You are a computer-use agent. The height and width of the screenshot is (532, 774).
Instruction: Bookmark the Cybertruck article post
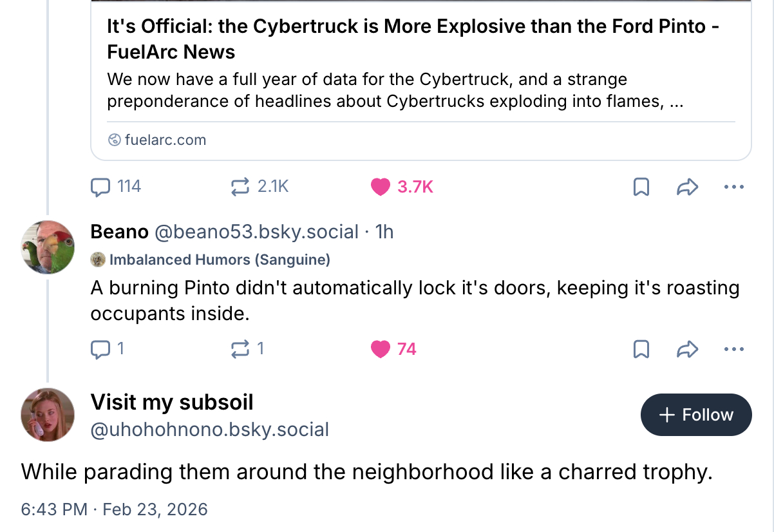pos(641,187)
